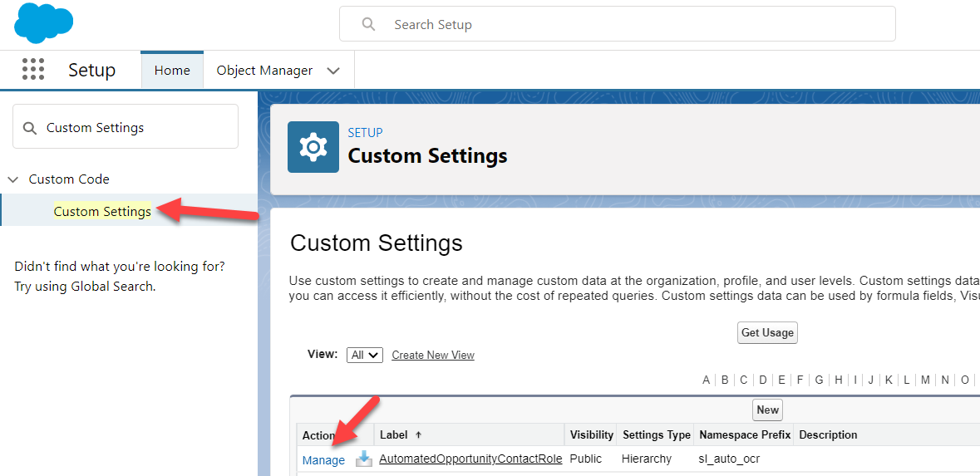The image size is (980, 476).
Task: Filter the list by letter L
Action: (906, 380)
